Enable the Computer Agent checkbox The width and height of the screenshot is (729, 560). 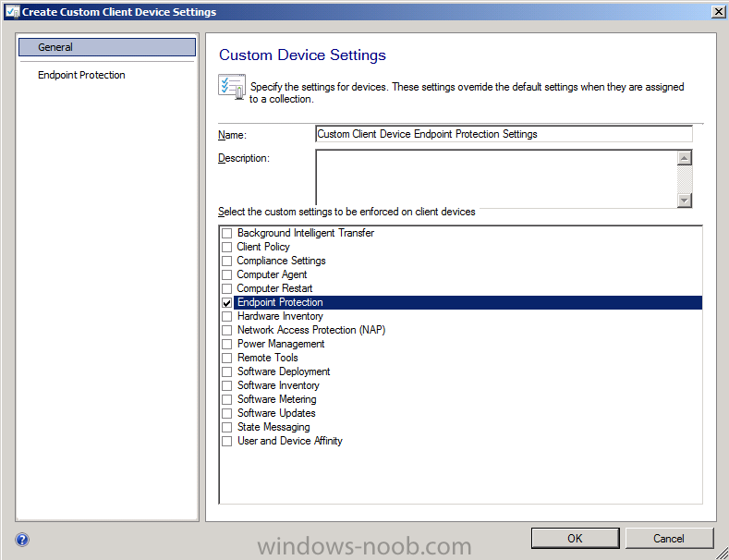(226, 274)
